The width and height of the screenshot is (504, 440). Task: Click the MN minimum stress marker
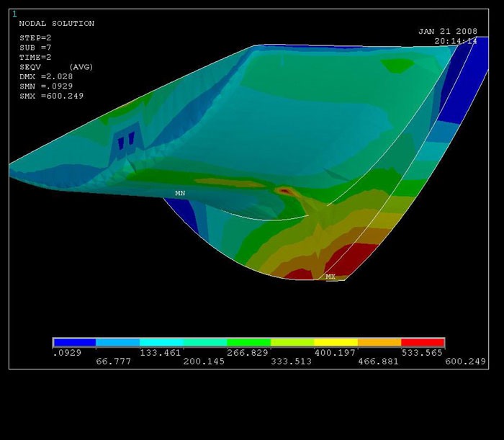point(180,193)
